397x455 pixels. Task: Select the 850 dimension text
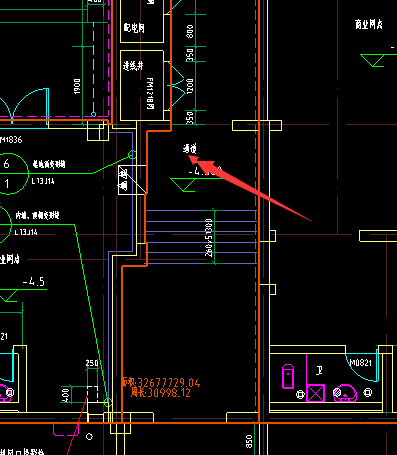coord(249,441)
